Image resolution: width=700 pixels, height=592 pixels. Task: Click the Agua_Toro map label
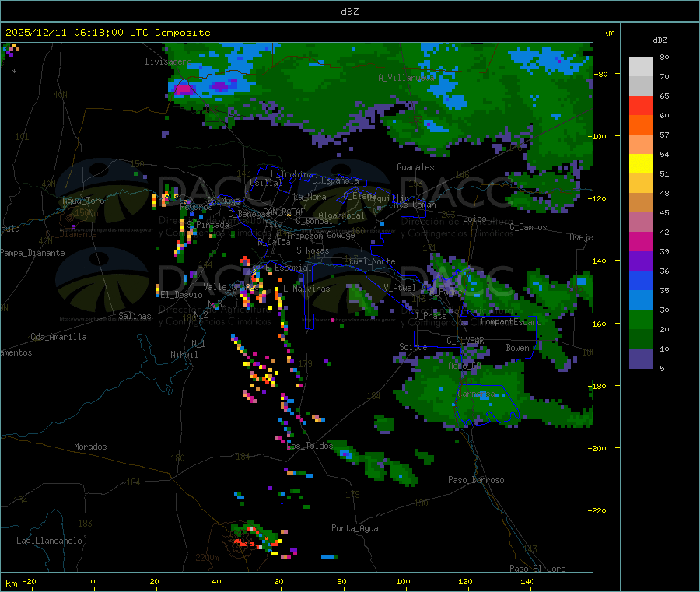(x=83, y=201)
